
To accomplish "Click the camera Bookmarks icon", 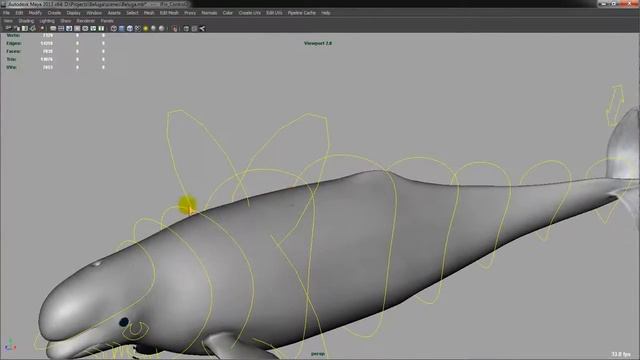I will [25, 29].
